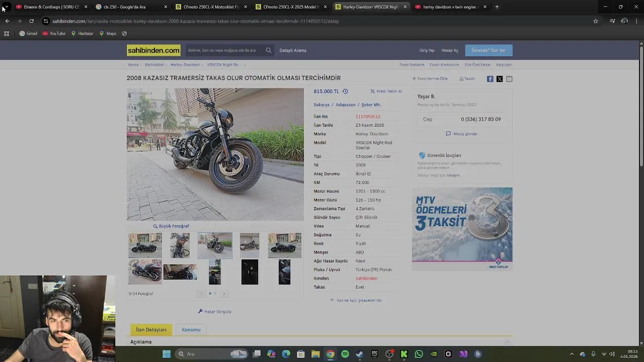
Task: Click browser back arrow
Action: 7,21
